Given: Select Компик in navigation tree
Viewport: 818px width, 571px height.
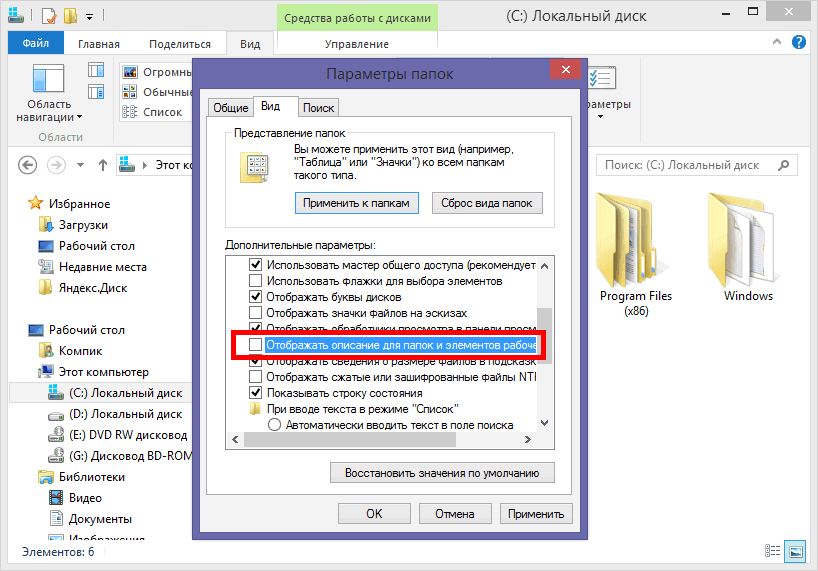Looking at the screenshot, I should (x=80, y=351).
